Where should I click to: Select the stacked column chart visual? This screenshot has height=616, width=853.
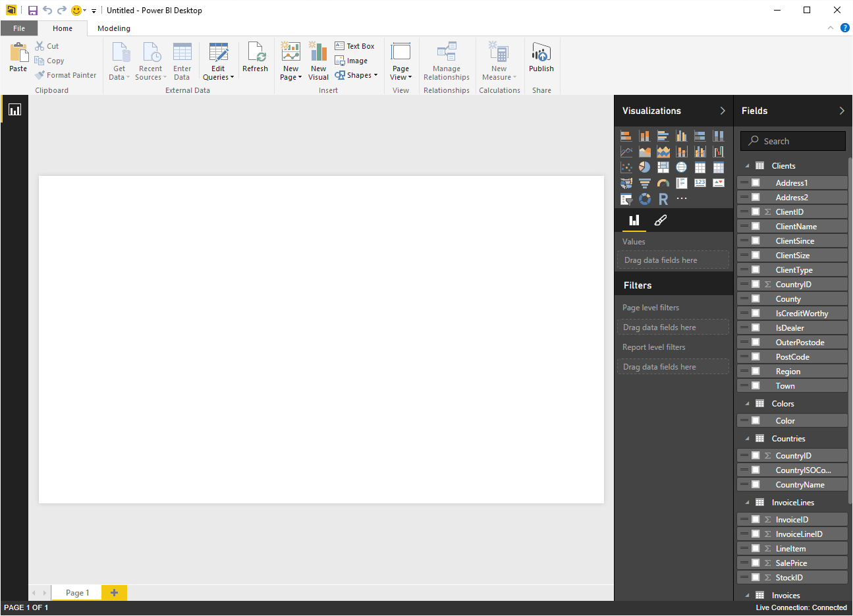point(645,136)
